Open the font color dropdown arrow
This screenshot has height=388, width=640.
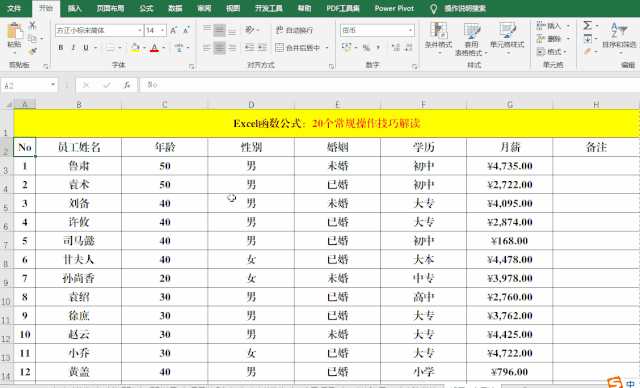click(x=164, y=48)
